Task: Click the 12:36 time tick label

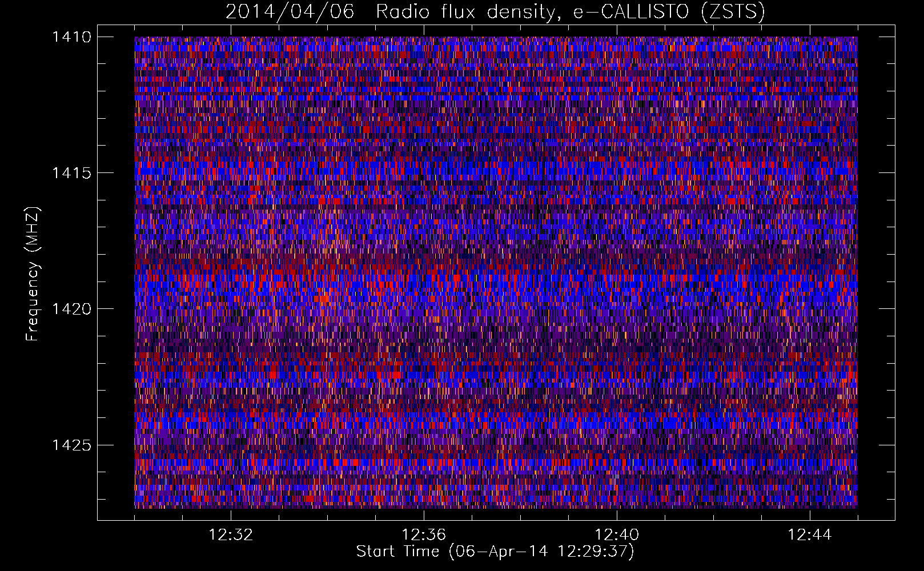Action: tap(424, 535)
